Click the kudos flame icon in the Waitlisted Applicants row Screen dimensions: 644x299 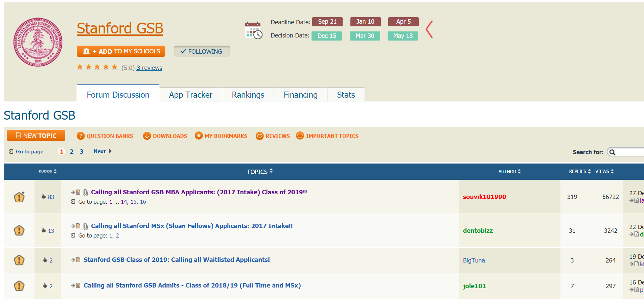click(x=45, y=260)
